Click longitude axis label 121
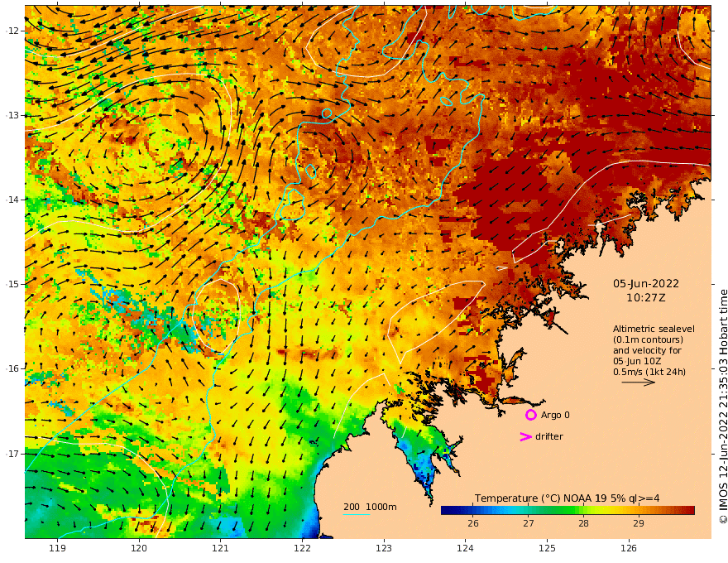 point(221,548)
